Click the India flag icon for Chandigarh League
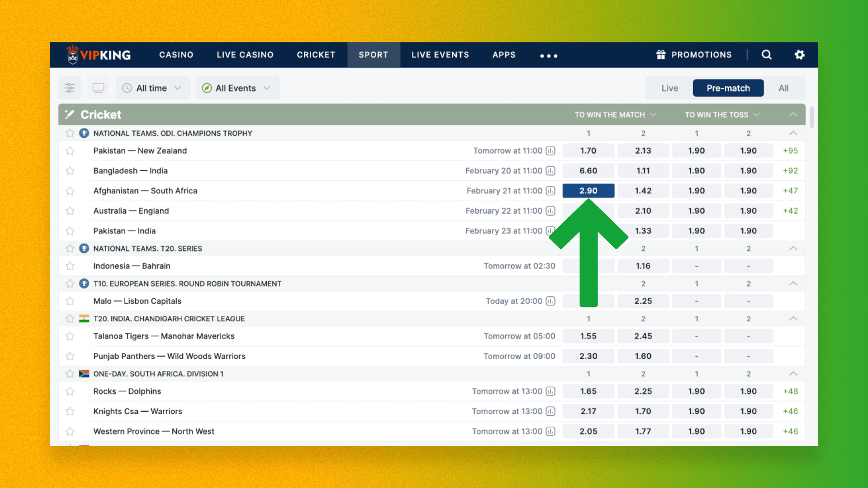Screen dimensions: 868x488 tap(84, 319)
